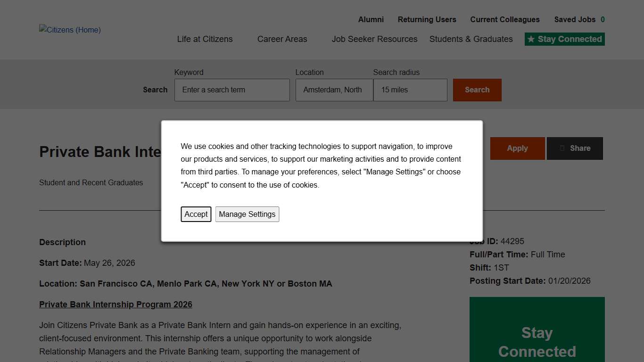Select Students & Graduates in navigation
Image resolution: width=644 pixels, height=362 pixels.
tap(471, 39)
